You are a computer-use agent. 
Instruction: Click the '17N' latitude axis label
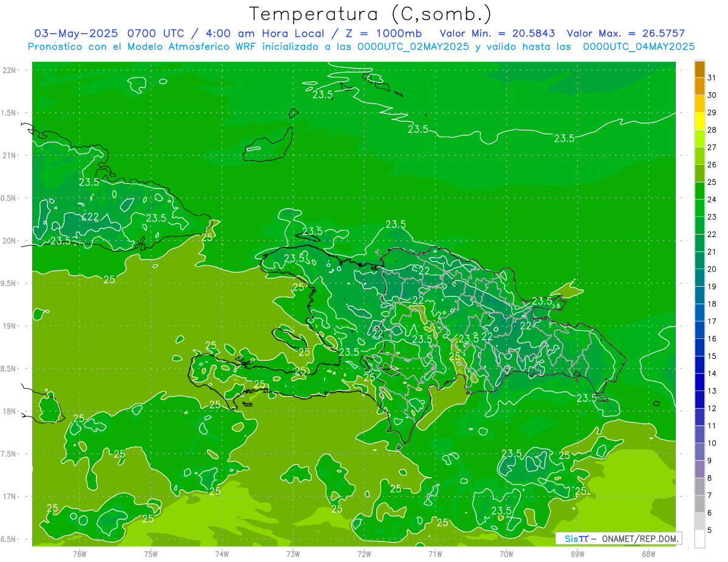coord(10,497)
